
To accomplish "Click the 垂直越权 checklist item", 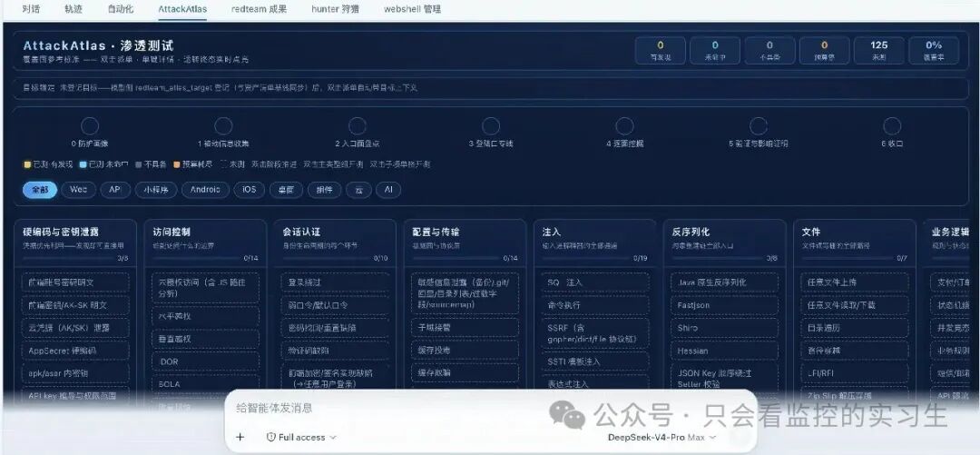I will [x=206, y=339].
